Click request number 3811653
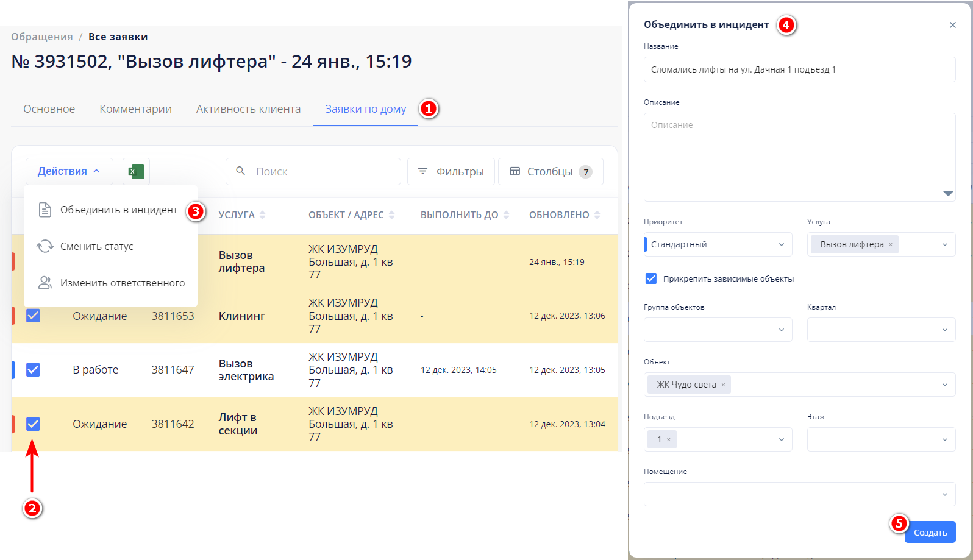 (x=173, y=316)
